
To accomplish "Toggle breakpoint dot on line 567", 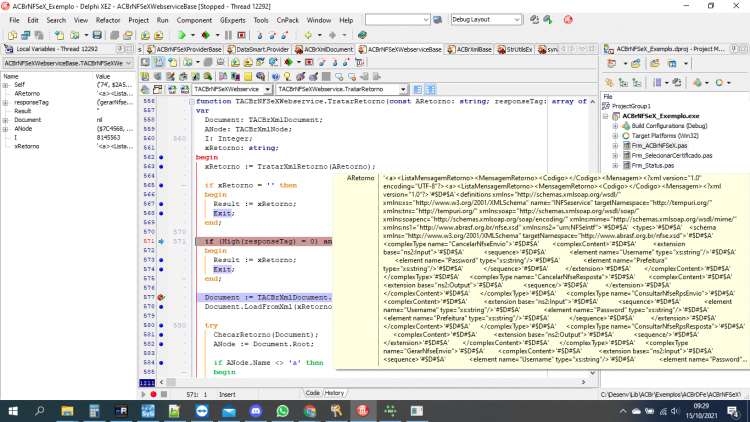I will pyautogui.click(x=161, y=204).
